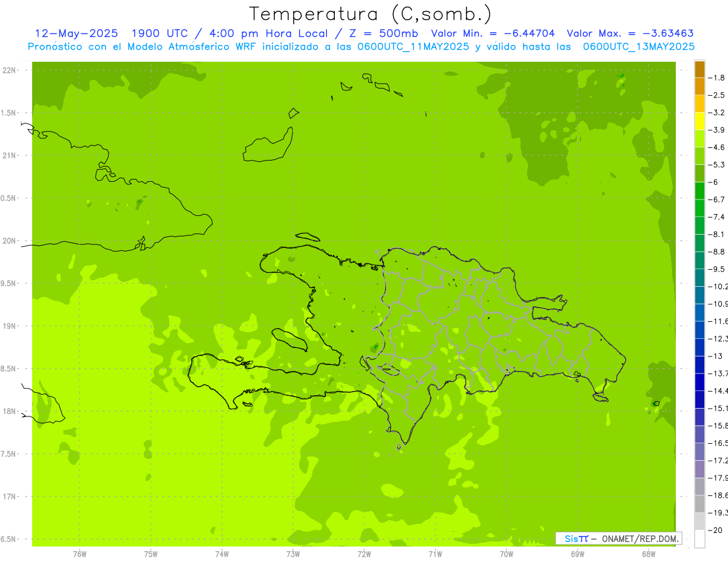Viewport: 728px width, 562px height.
Task: Click "Valor Max. = -3.63463" in header
Action: 630,33
